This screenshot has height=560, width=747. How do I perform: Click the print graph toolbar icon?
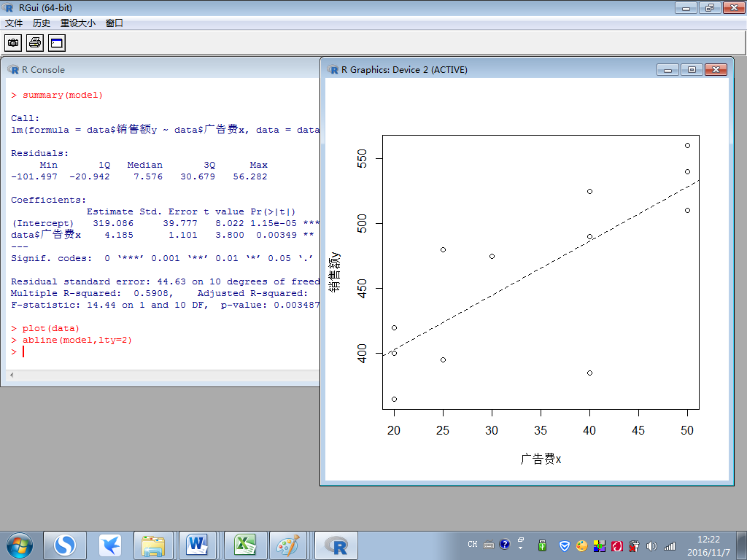(35, 43)
